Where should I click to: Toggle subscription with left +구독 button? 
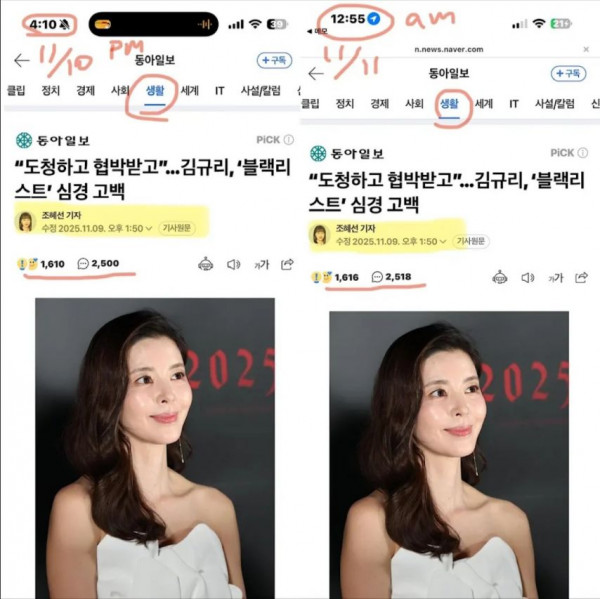pos(274,60)
